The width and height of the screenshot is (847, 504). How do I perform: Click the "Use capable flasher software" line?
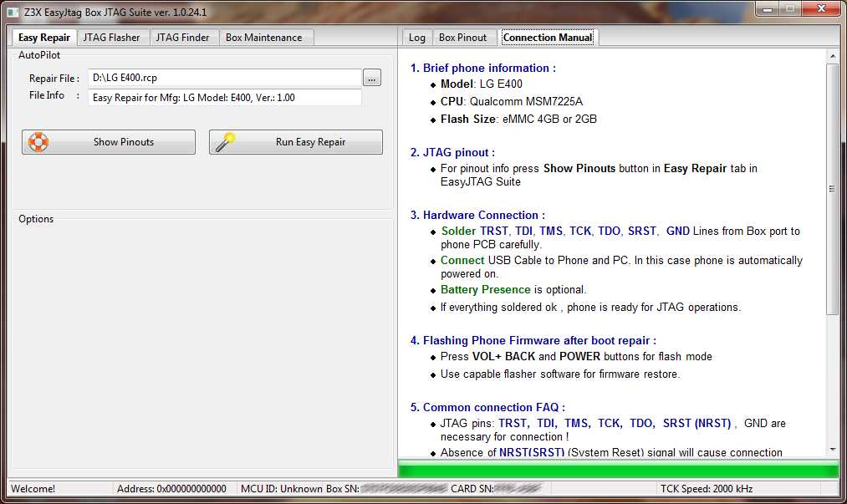coord(560,374)
